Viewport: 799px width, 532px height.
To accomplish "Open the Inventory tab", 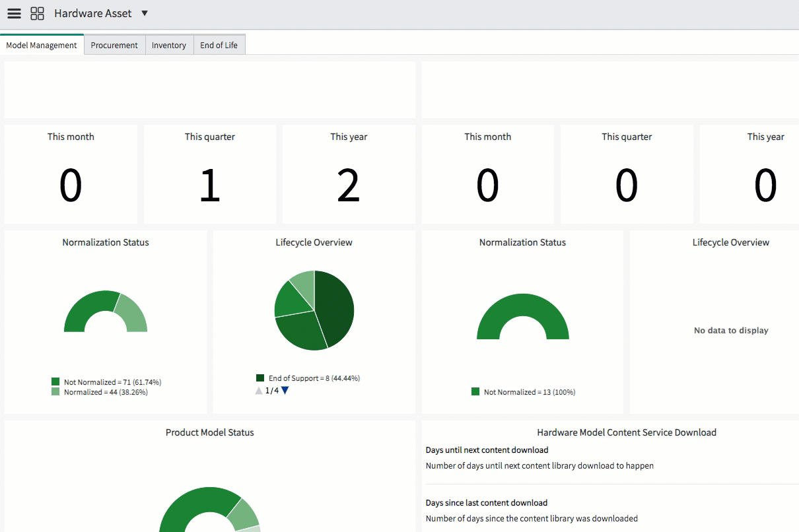I will pyautogui.click(x=169, y=45).
